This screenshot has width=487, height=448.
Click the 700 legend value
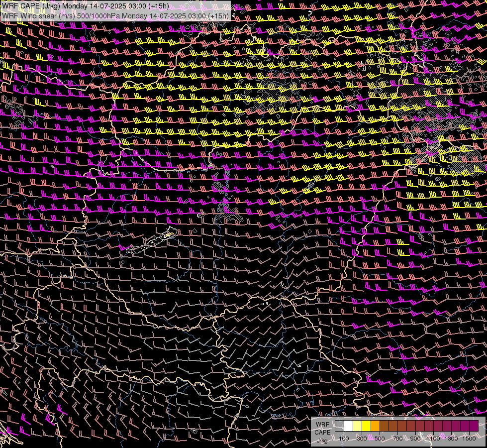pos(397,439)
